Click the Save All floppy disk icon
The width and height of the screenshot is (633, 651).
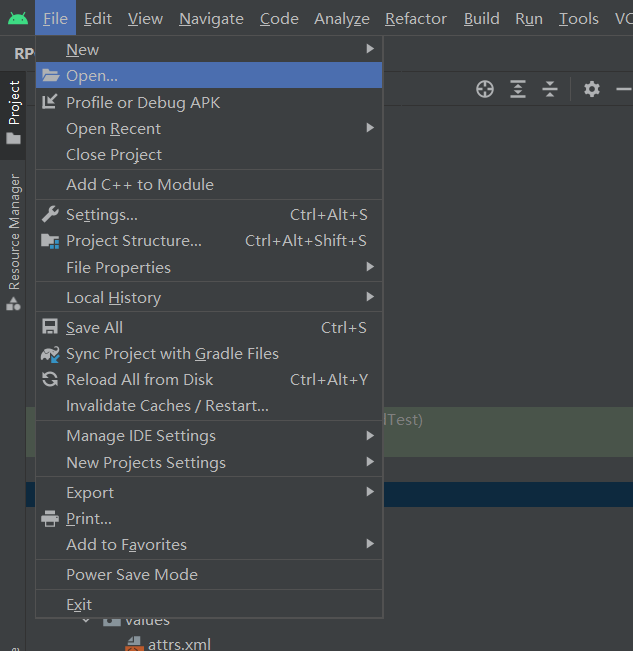click(50, 327)
